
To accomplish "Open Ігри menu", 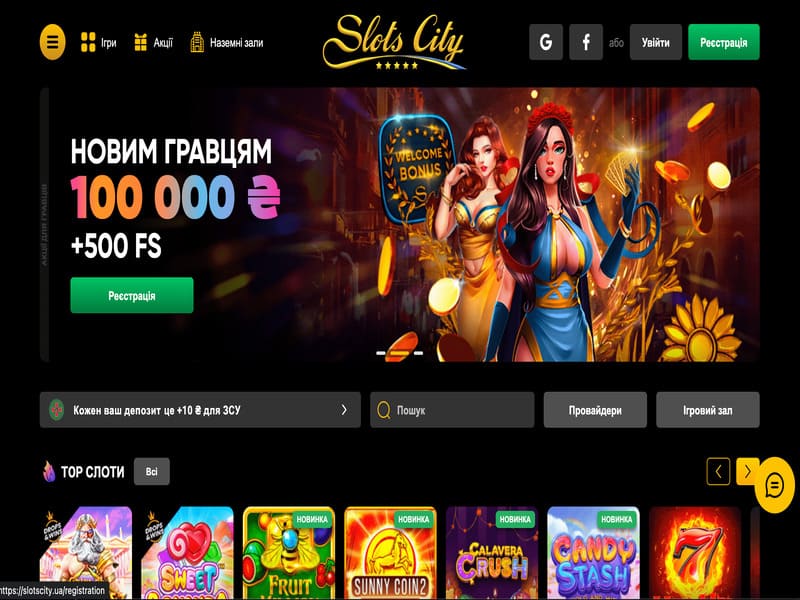I will click(x=98, y=42).
